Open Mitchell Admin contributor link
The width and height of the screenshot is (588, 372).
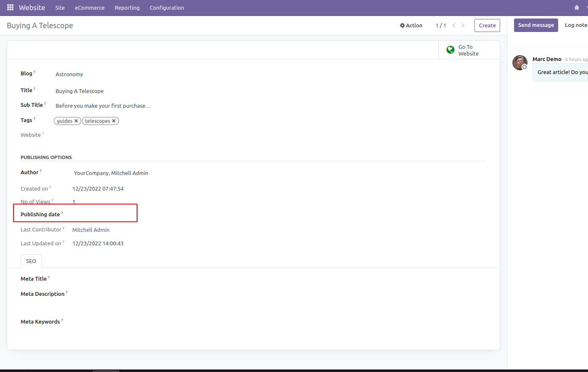pyautogui.click(x=91, y=230)
